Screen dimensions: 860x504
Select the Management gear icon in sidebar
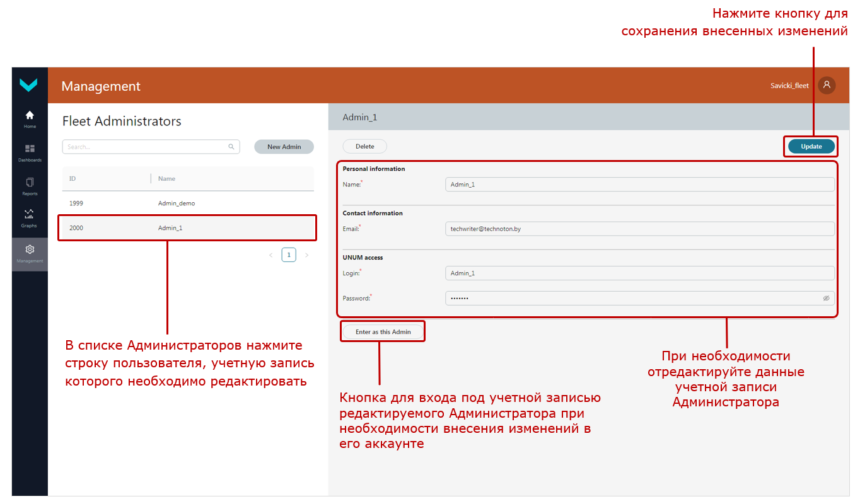tap(29, 249)
